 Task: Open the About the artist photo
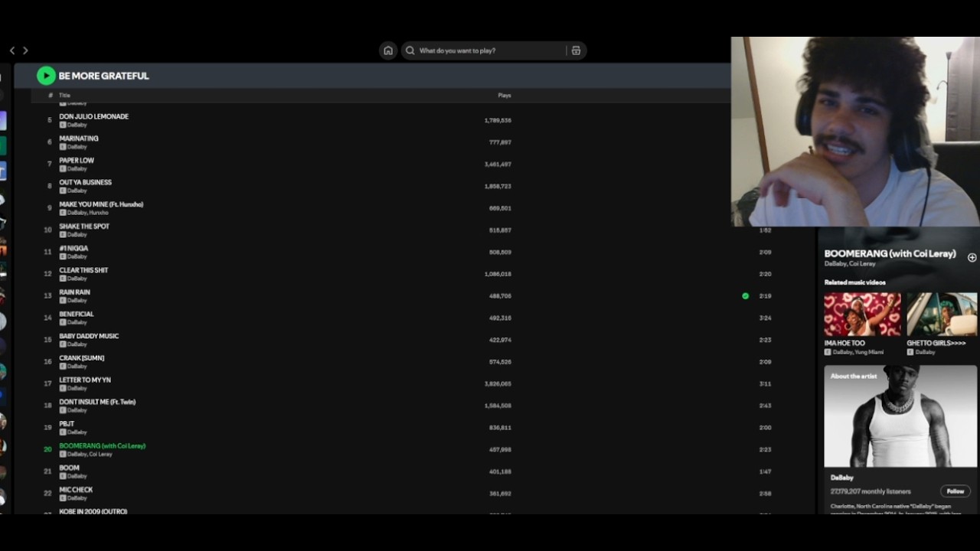pos(900,416)
